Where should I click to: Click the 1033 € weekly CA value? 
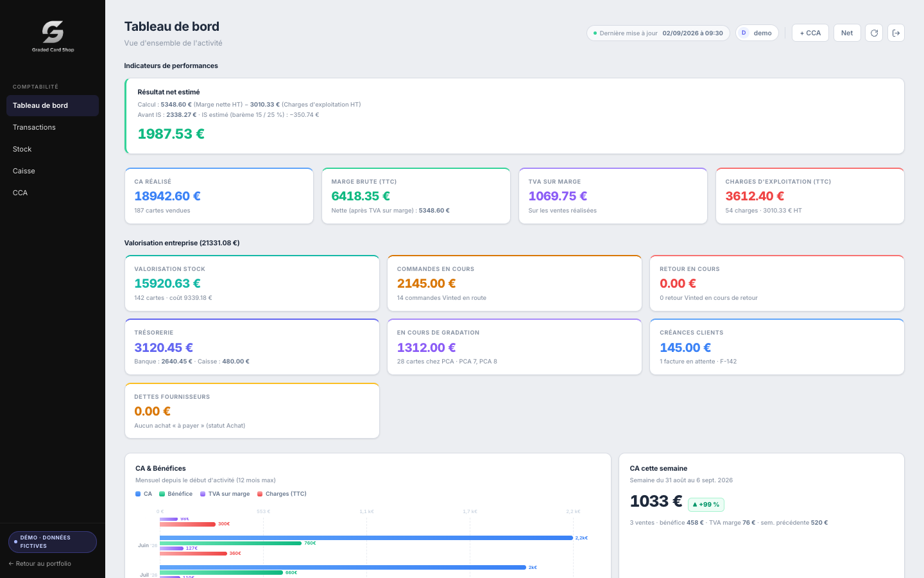pyautogui.click(x=656, y=501)
